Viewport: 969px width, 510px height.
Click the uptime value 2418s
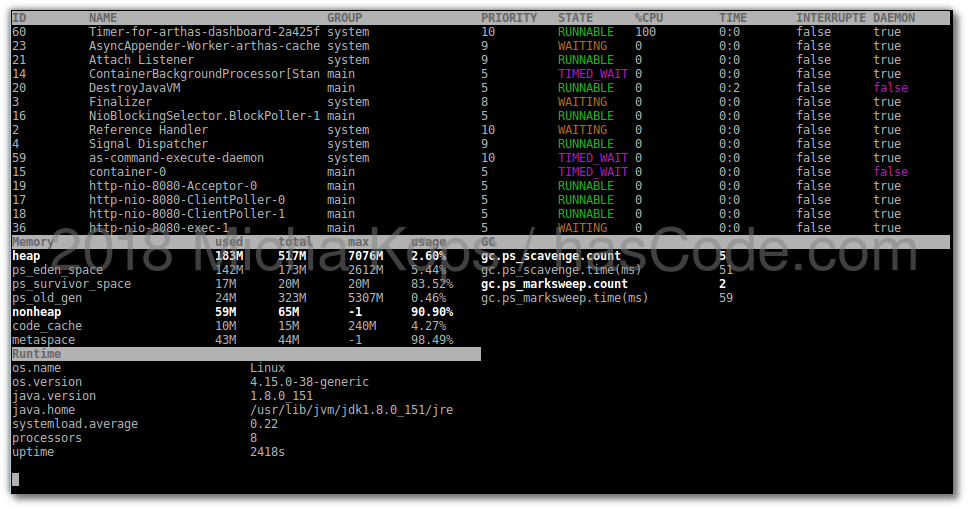coord(267,452)
